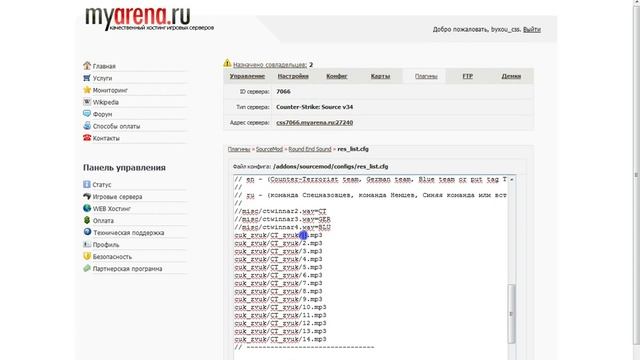Screen dimensions: 640x360
Task: Click the speech bubble icon beside Форум
Action: pyautogui.click(x=87, y=113)
